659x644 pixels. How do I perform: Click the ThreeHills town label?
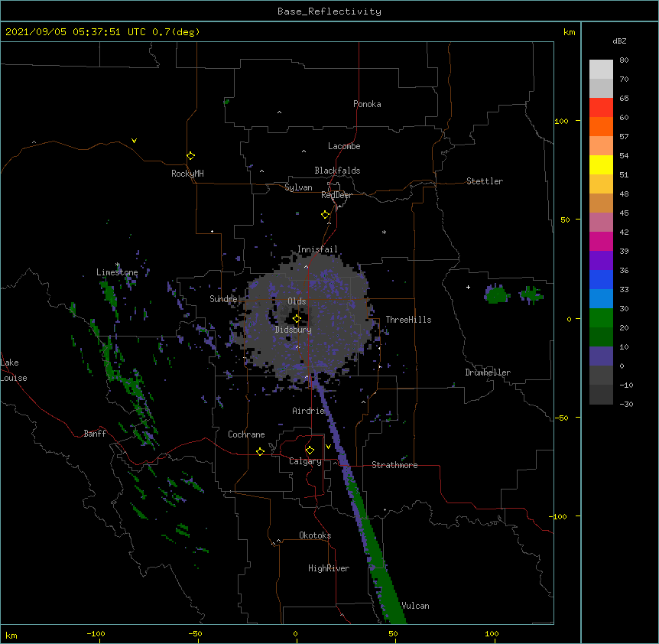coord(408,320)
